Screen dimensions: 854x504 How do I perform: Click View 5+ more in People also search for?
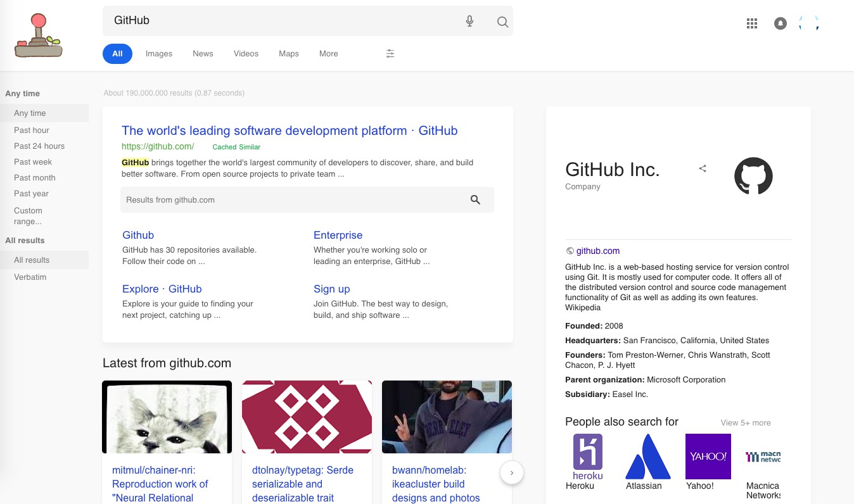tap(746, 423)
